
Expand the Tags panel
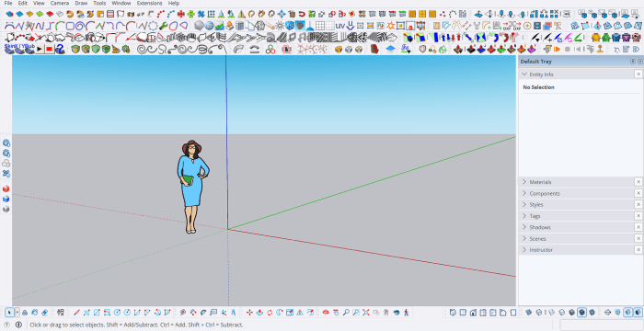click(524, 215)
